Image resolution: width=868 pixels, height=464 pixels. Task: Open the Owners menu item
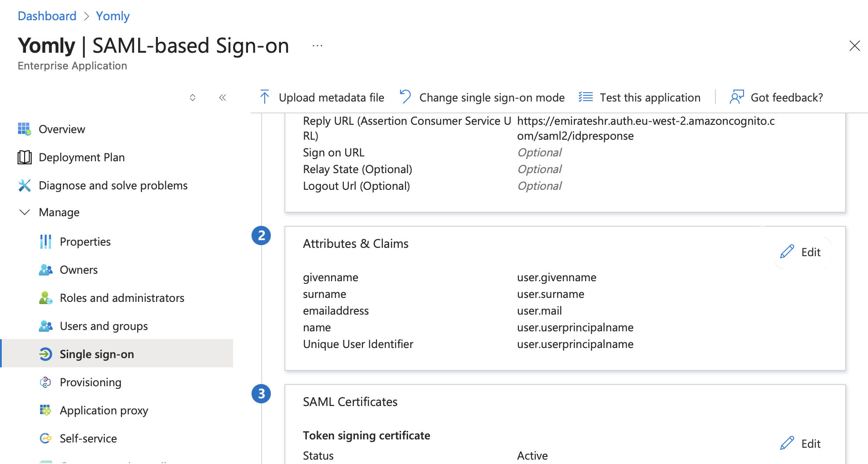pyautogui.click(x=79, y=270)
